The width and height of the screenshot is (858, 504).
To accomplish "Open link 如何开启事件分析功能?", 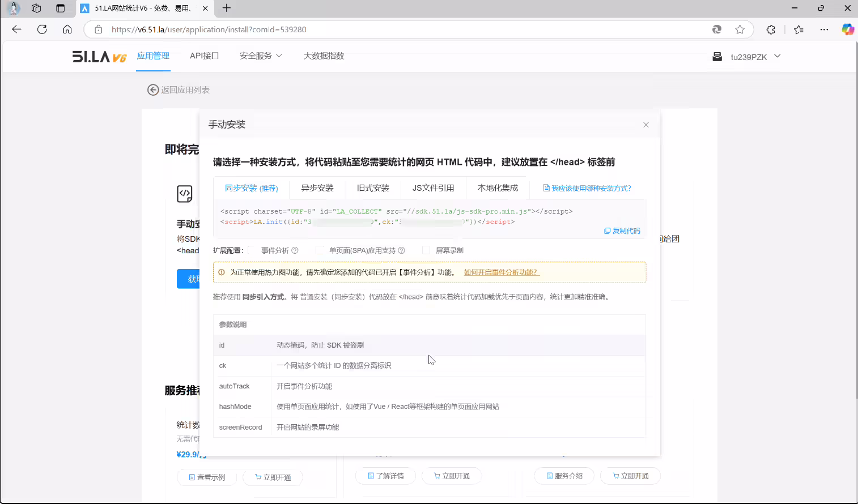I will tap(502, 272).
